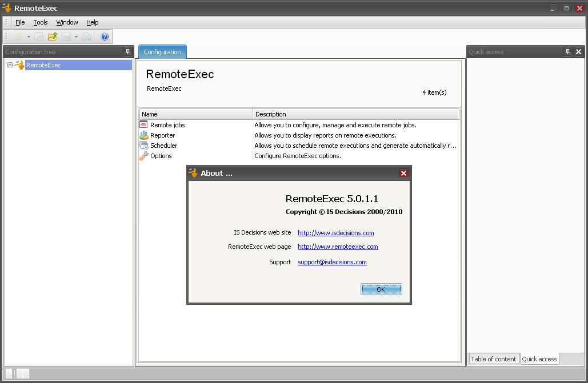Close the Quick access panel
The width and height of the screenshot is (588, 383).
[579, 52]
